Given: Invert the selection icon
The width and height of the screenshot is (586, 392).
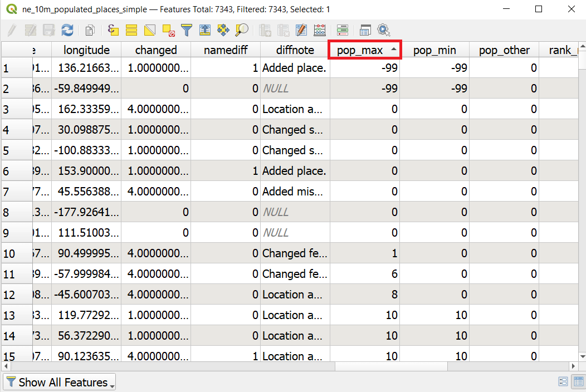Looking at the screenshot, I should tap(149, 30).
